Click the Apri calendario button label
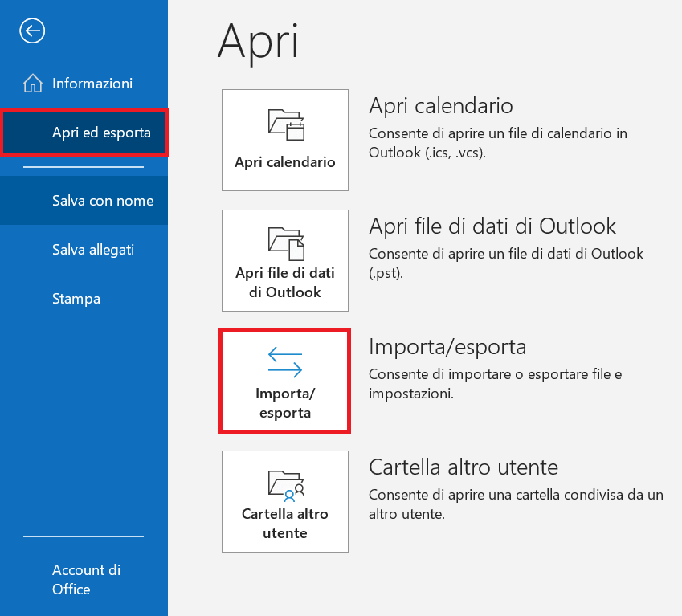This screenshot has height=616, width=682. (285, 162)
